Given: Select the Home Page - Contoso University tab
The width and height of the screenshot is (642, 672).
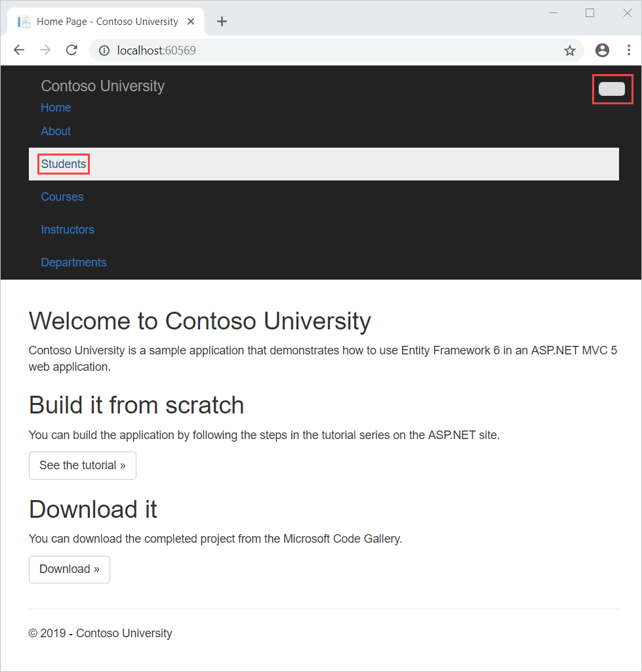Looking at the screenshot, I should (x=105, y=21).
